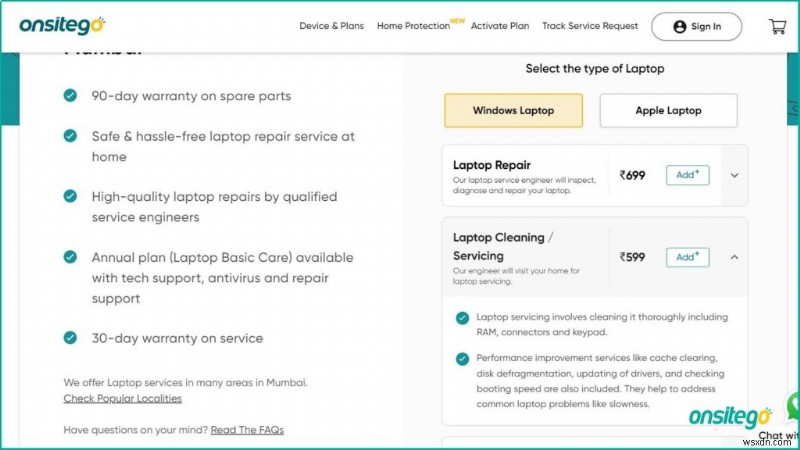Click checkmark icon next to Annual plan
This screenshot has height=450, width=800.
(70, 257)
